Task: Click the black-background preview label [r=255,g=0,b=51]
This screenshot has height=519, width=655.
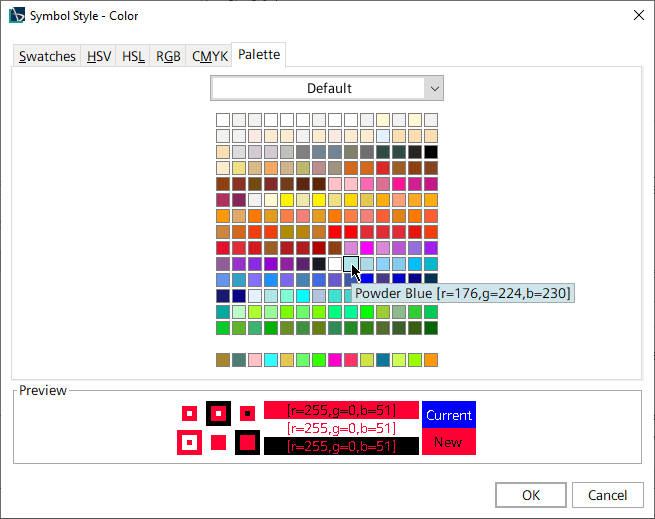Action: pyautogui.click(x=341, y=446)
